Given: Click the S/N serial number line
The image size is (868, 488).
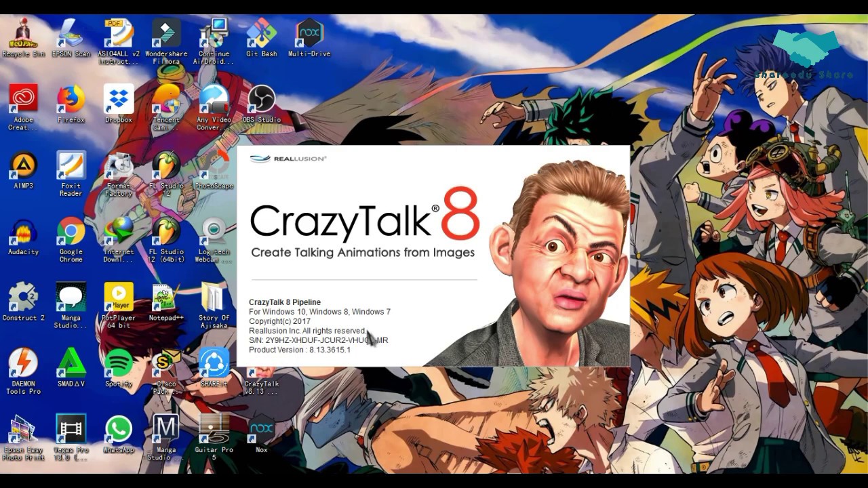Looking at the screenshot, I should (319, 340).
